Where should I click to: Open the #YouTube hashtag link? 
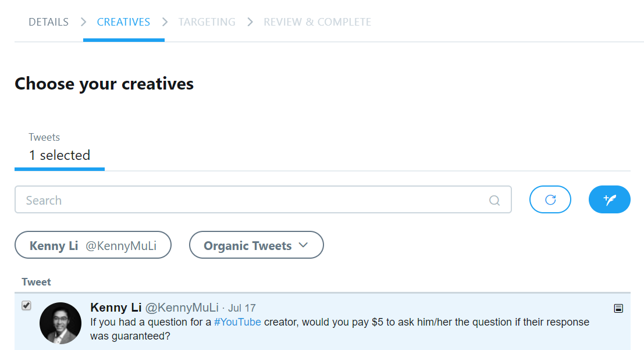pos(237,322)
